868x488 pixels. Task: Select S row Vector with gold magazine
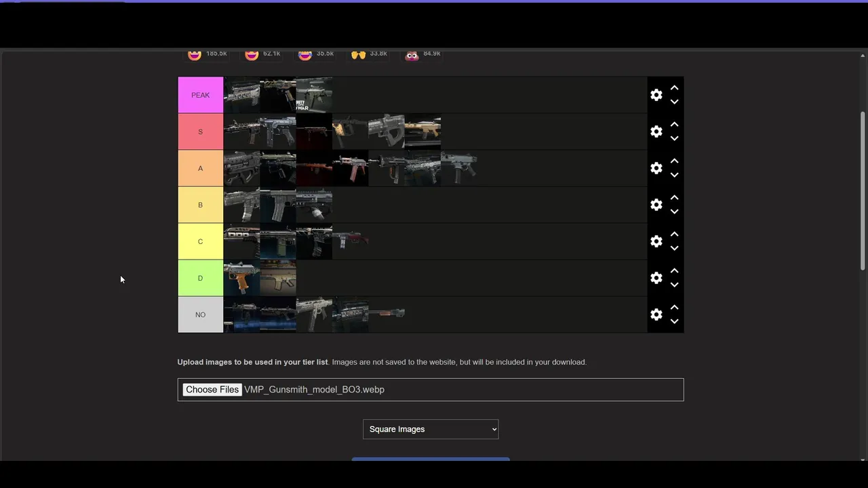(x=351, y=131)
